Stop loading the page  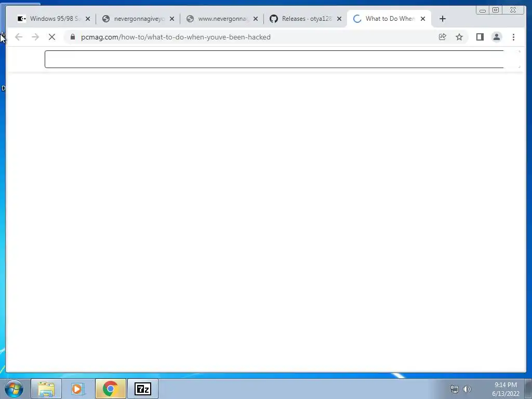(x=52, y=37)
